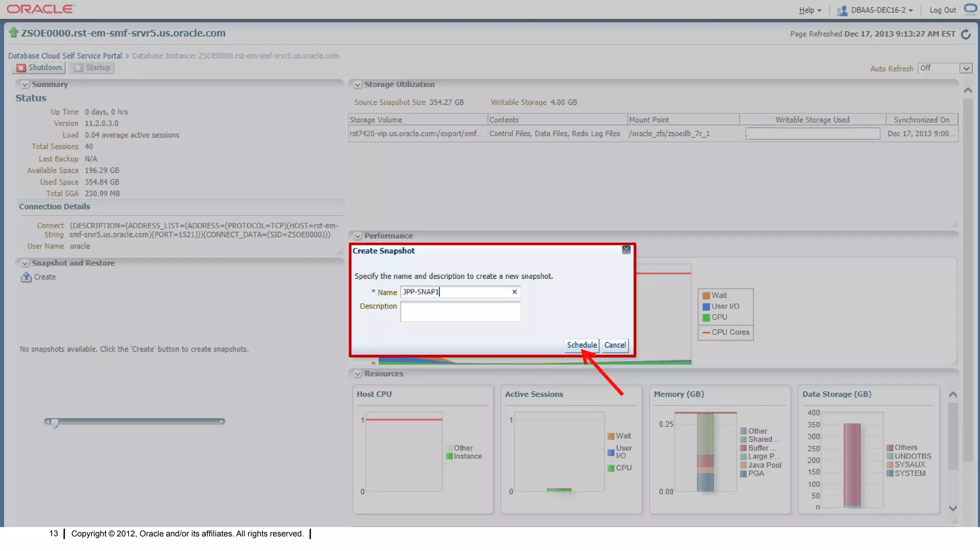Click the PGA legend in Memory chart

[x=752, y=474]
